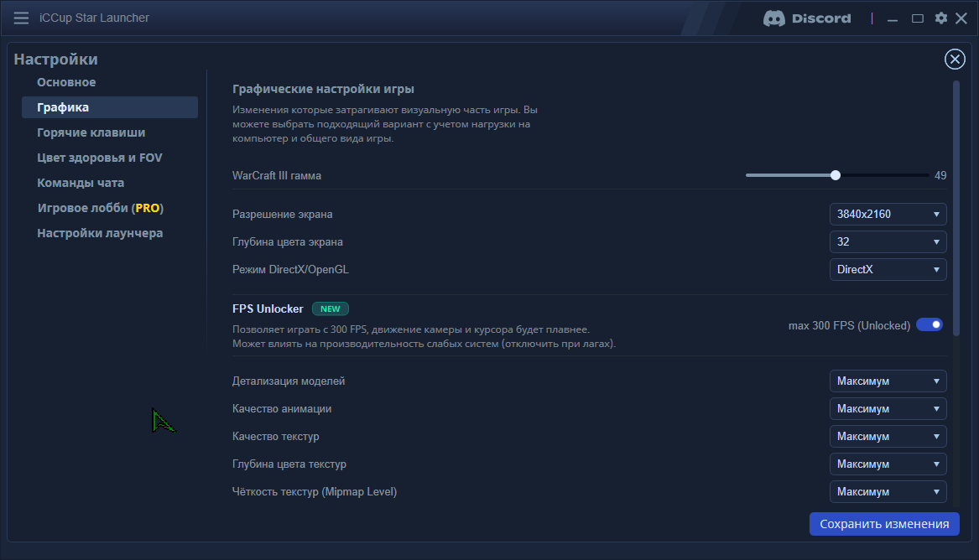Click the WarCraft III гамма label
Screen dimensions: 979x560
coord(277,176)
